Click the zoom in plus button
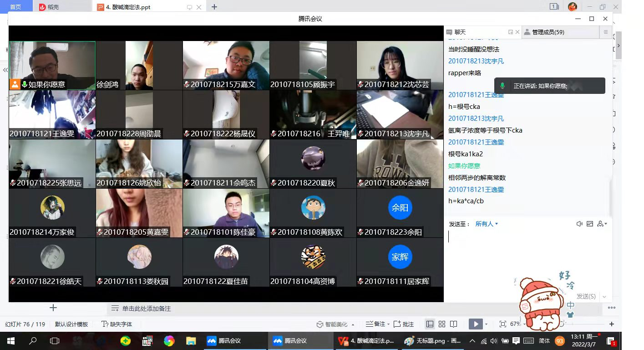 (x=612, y=324)
